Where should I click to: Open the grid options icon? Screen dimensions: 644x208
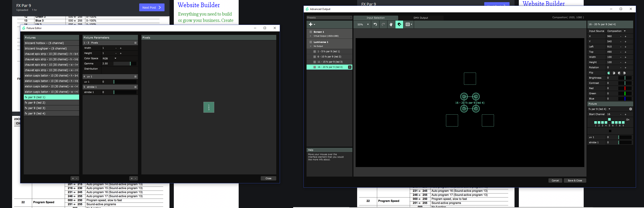click(x=409, y=24)
